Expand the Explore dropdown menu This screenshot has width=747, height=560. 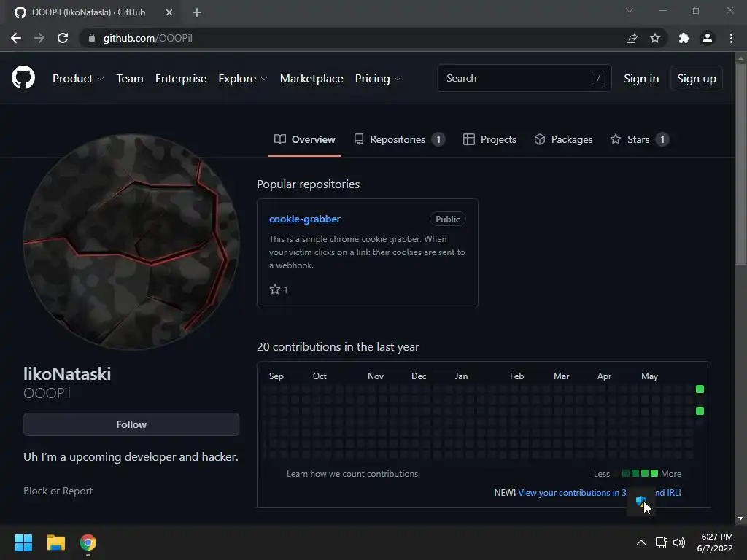(243, 79)
